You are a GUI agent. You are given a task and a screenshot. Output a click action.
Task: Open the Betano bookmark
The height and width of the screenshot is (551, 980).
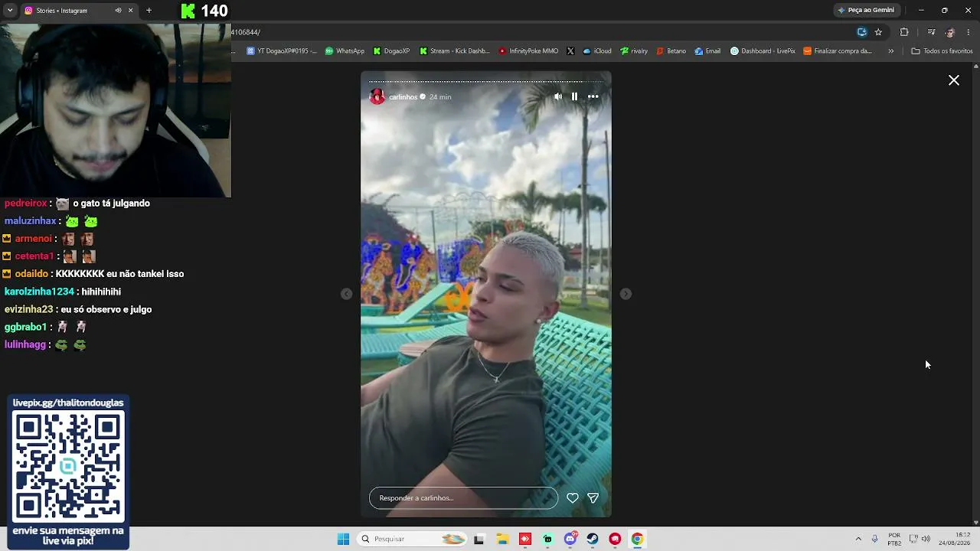(x=671, y=51)
